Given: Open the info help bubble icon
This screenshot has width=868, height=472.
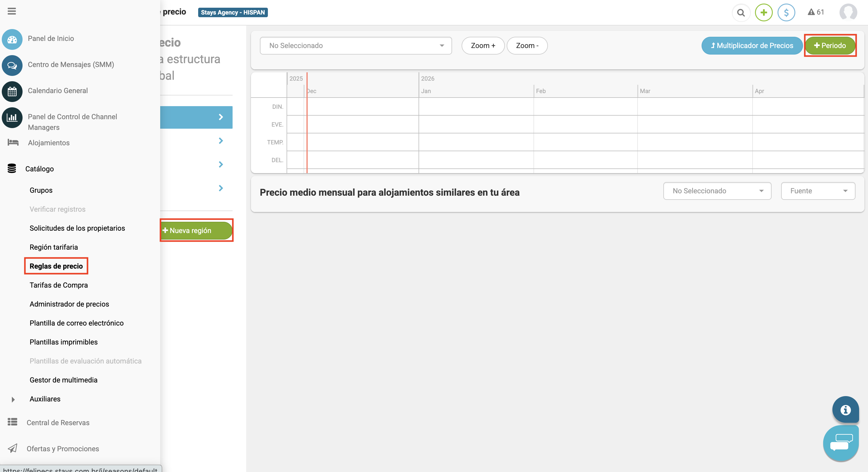Looking at the screenshot, I should point(845,410).
